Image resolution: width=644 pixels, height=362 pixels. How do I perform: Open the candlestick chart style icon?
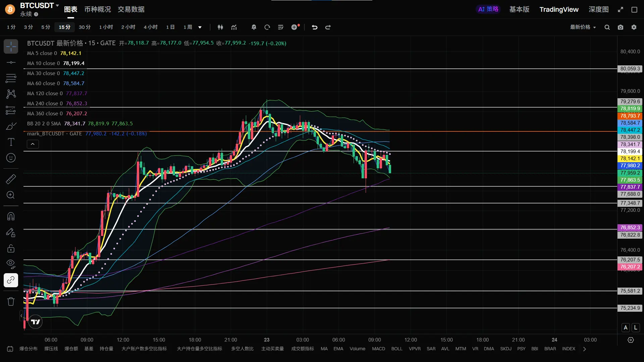pos(220,27)
